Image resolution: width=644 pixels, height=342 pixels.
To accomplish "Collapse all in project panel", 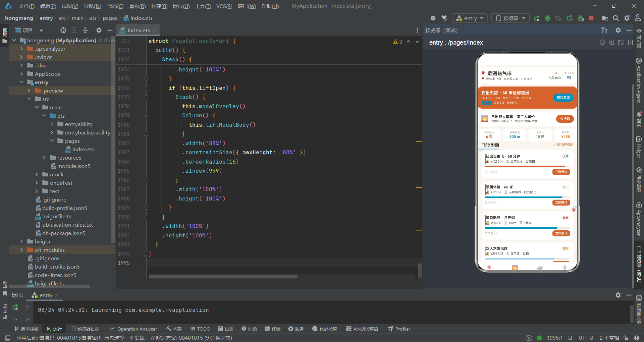I will tap(85, 30).
